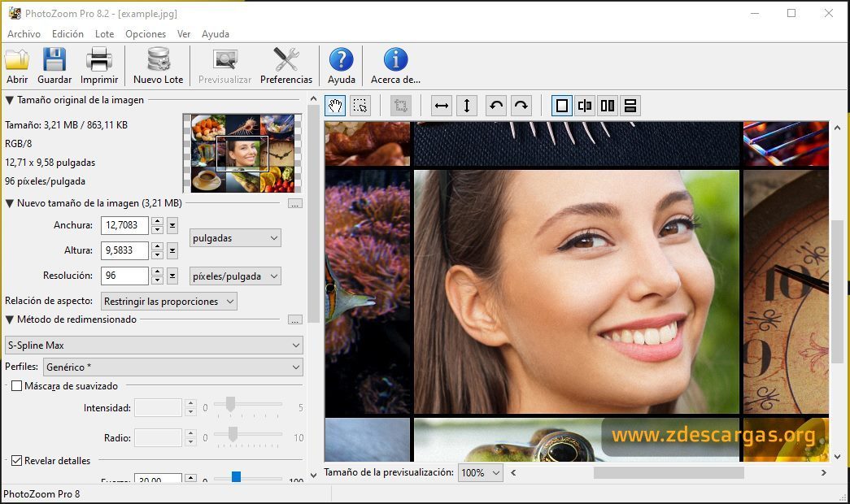Screen dimensions: 850x504
Task: Open the S-Spline Max method dropdown
Action: pos(154,345)
